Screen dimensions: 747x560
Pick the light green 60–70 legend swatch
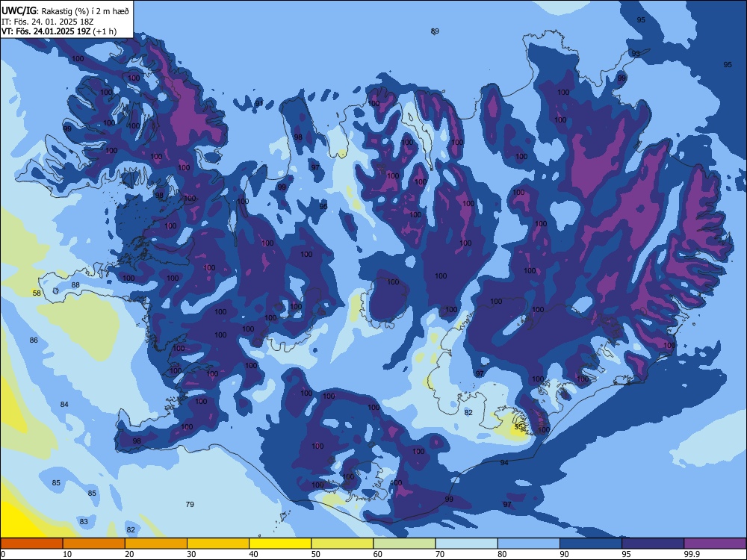pyautogui.click(x=404, y=544)
